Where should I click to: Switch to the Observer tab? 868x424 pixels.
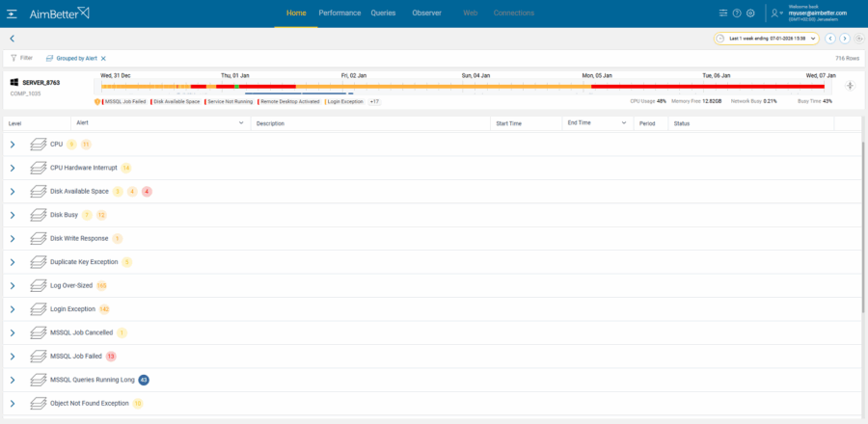point(426,13)
